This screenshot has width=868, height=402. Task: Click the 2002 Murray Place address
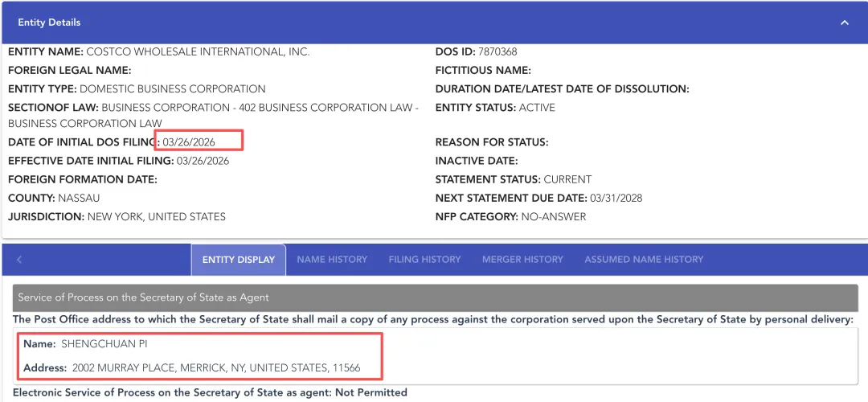[x=216, y=368]
